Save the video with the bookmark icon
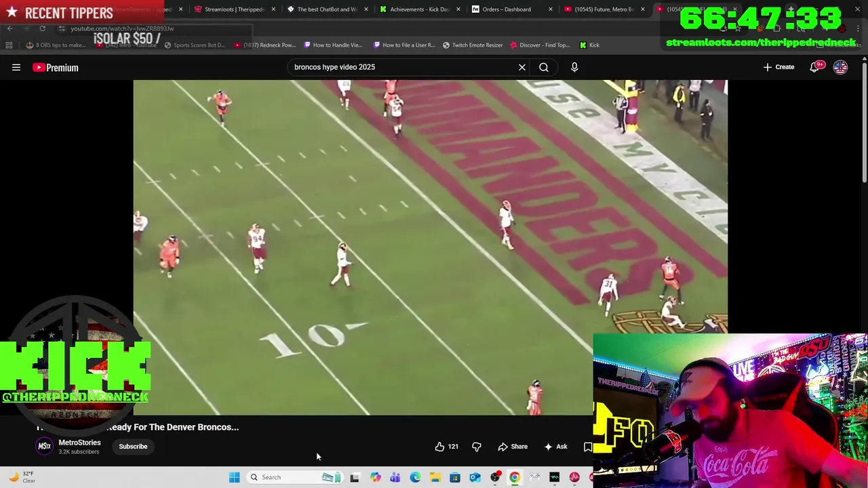 coord(587,447)
